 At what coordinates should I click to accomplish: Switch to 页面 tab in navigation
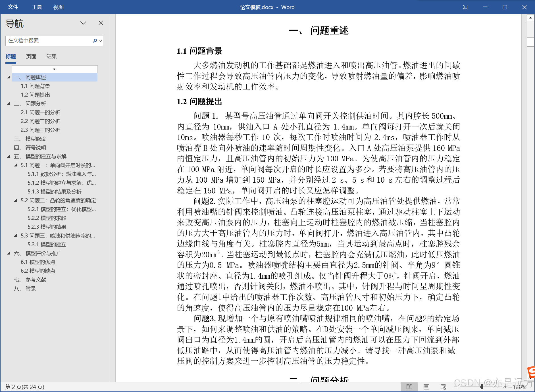tap(31, 56)
